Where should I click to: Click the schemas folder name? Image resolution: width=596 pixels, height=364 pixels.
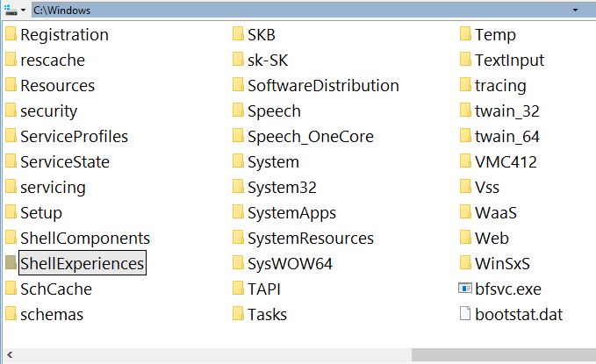coord(52,315)
